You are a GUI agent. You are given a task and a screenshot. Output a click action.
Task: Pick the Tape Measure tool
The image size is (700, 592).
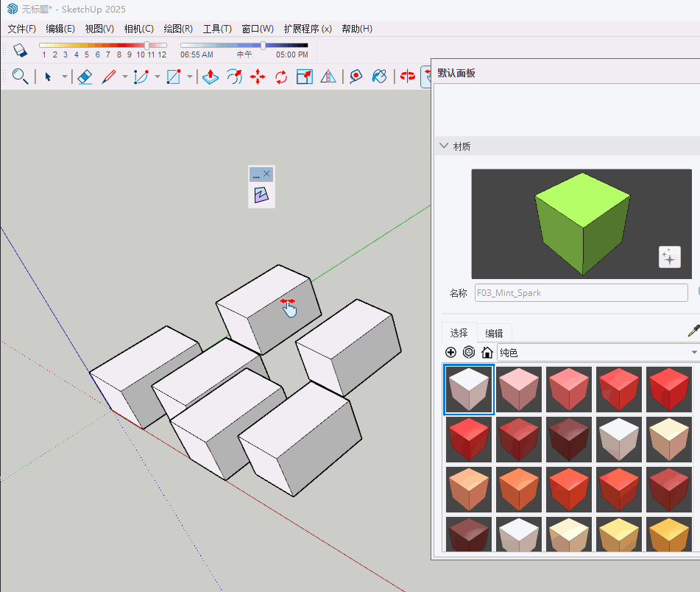coord(356,77)
